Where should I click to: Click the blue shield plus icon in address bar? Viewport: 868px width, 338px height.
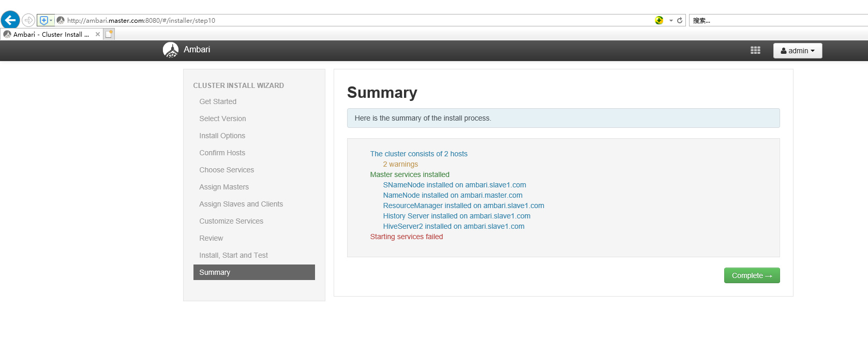pos(44,20)
